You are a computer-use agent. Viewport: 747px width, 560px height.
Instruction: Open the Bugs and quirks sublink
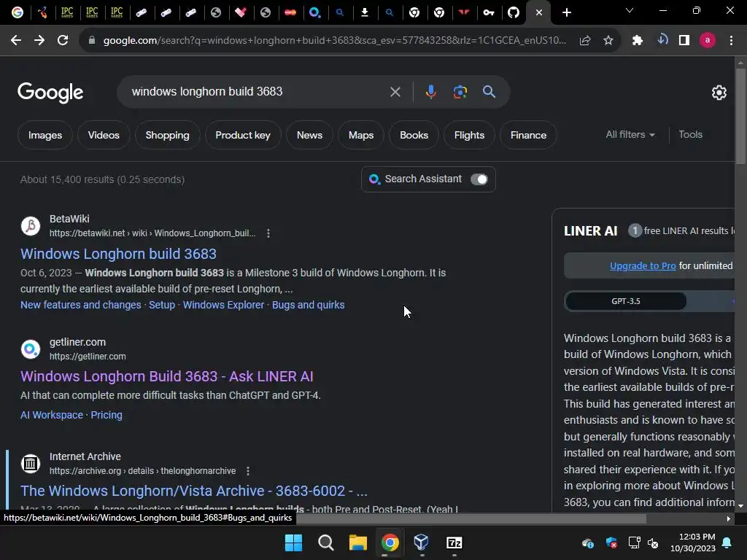tap(309, 305)
